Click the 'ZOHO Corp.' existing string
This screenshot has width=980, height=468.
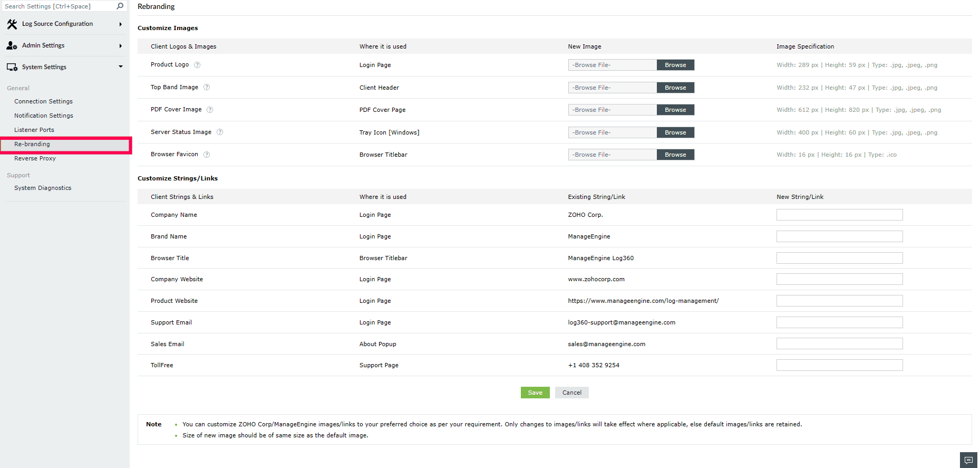point(585,215)
